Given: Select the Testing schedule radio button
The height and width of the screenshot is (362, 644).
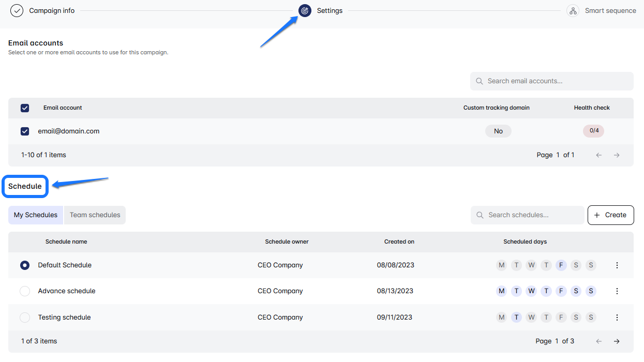Looking at the screenshot, I should tap(25, 318).
